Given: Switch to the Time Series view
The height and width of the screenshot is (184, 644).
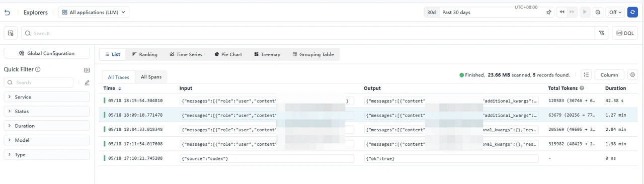Looking at the screenshot, I should 186,54.
